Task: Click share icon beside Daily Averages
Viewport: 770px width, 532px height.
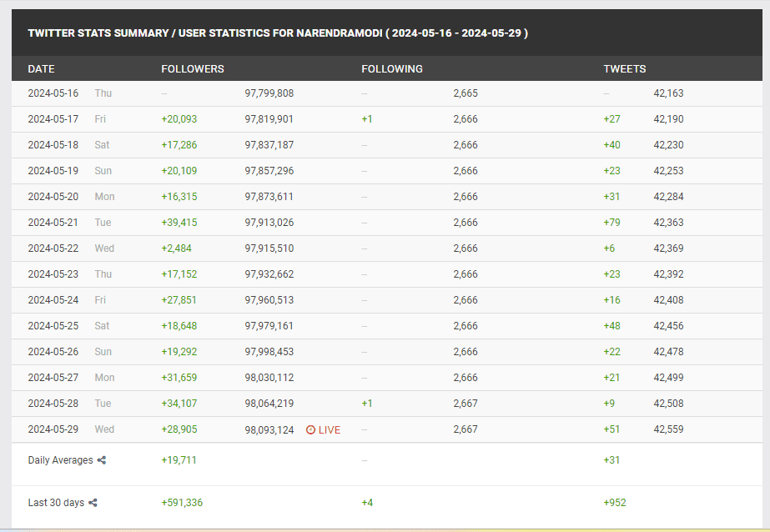Action: point(102,460)
